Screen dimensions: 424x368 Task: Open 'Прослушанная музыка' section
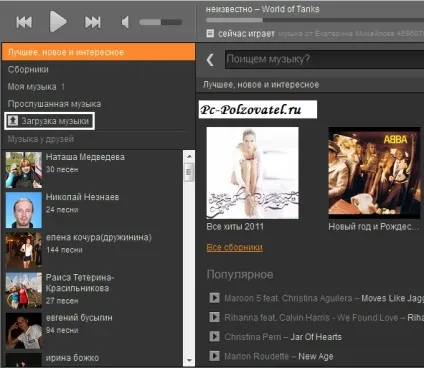point(54,104)
